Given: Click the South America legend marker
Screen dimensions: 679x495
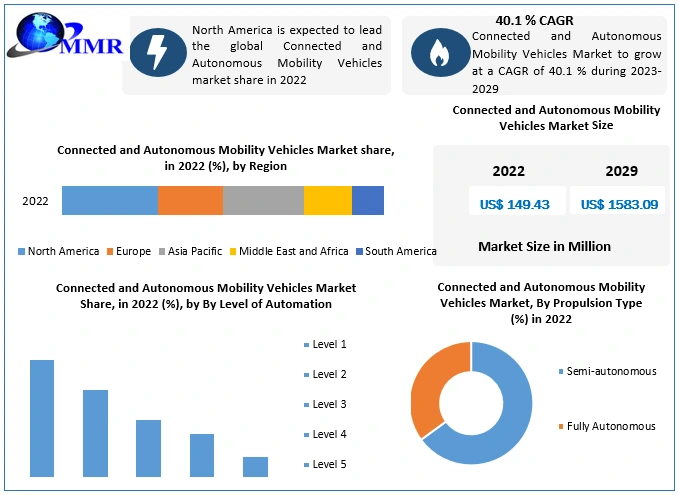Looking at the screenshot, I should pyautogui.click(x=359, y=252).
